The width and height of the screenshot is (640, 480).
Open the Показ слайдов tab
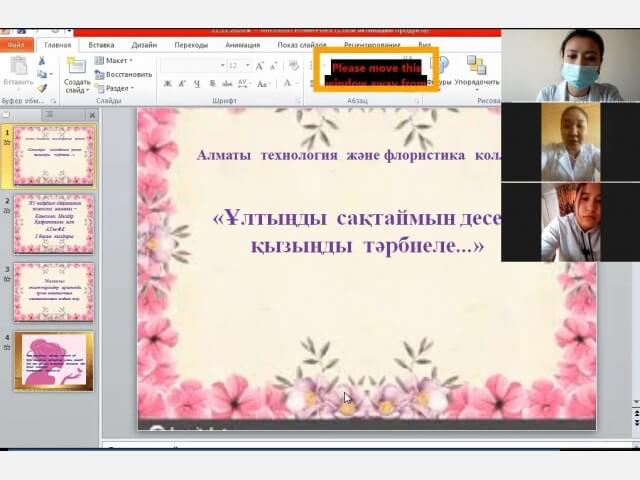(302, 45)
